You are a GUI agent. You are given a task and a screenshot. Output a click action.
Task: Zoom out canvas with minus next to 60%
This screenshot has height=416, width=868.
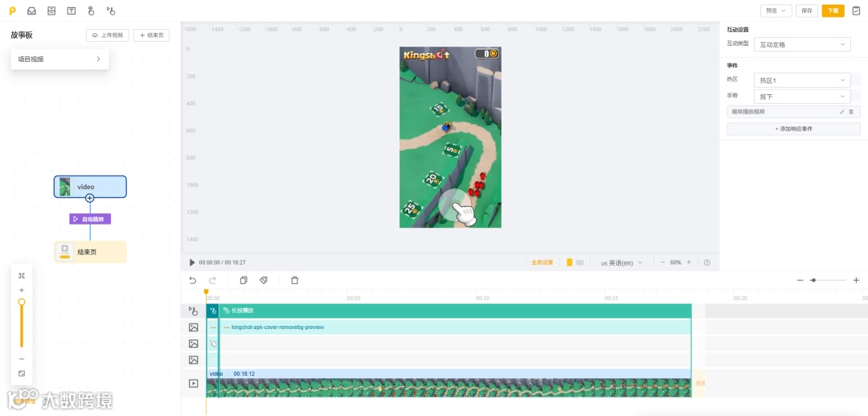pyautogui.click(x=662, y=262)
